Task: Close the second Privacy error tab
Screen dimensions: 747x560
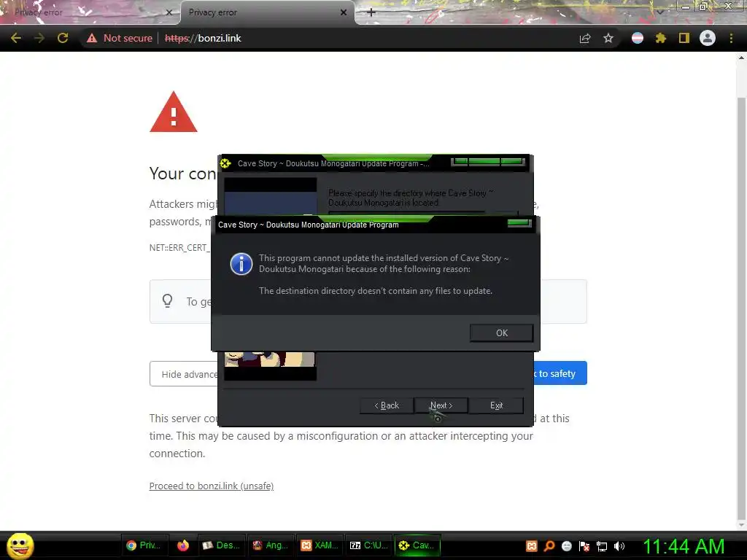Action: coord(344,12)
